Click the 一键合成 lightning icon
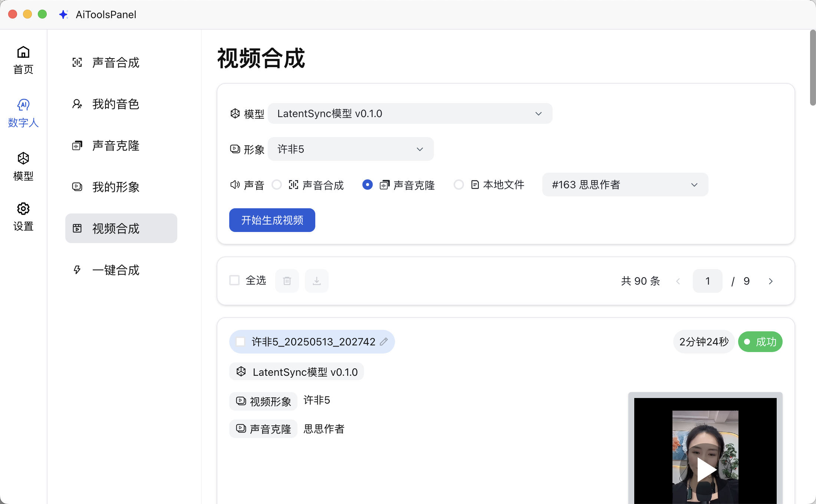 click(77, 270)
